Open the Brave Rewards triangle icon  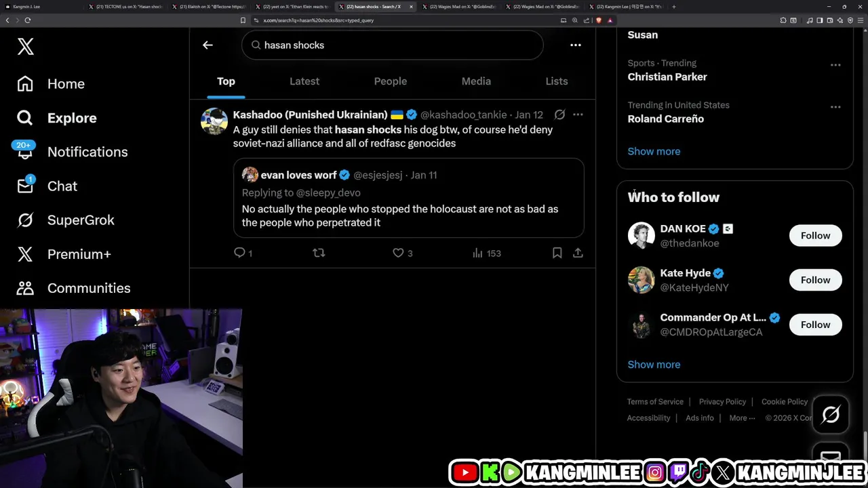pos(610,20)
